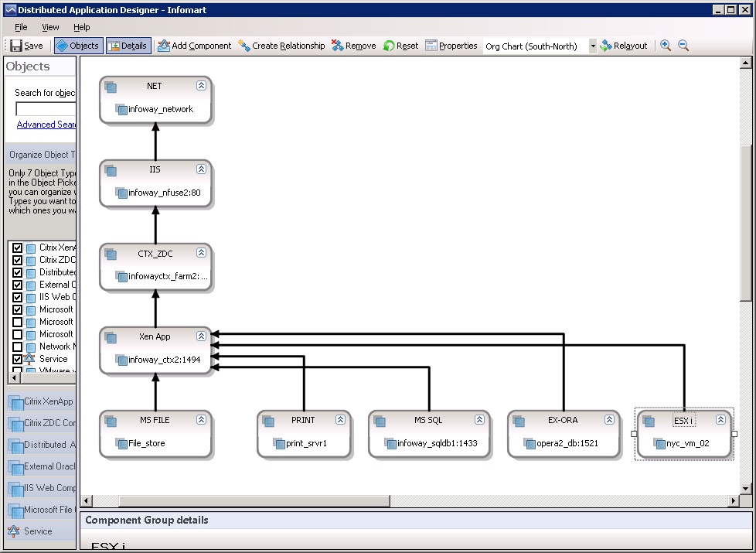
Task: Open the Microsoft File object group
Action: [42, 510]
